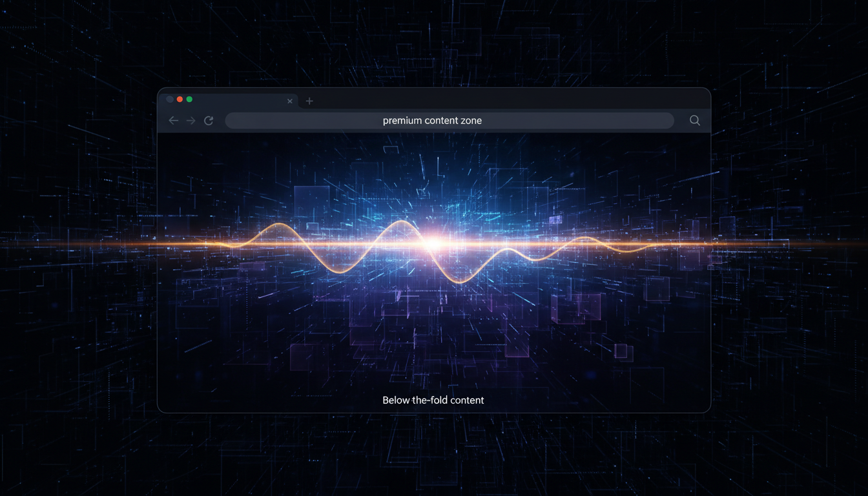Click the magnifying glass search icon

click(x=695, y=121)
